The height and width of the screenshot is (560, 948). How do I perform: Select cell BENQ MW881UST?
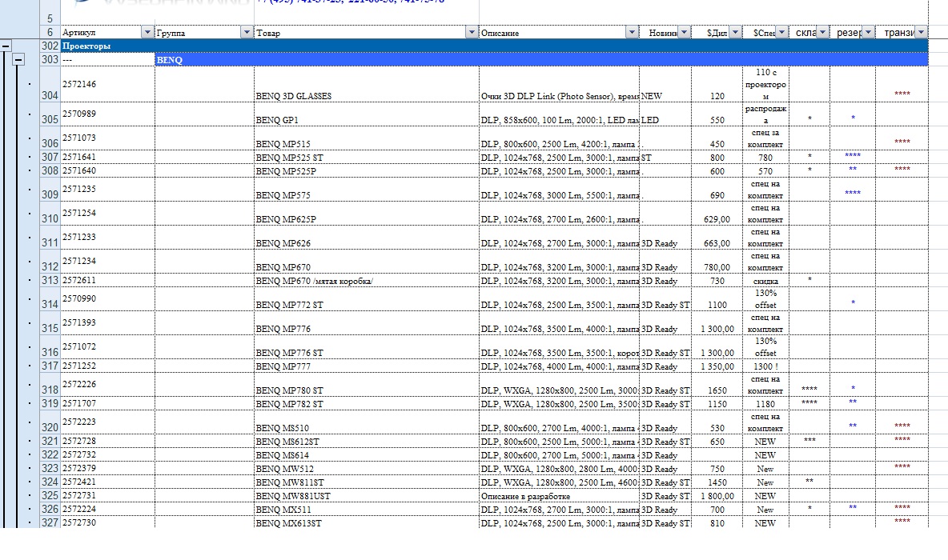coord(367,495)
